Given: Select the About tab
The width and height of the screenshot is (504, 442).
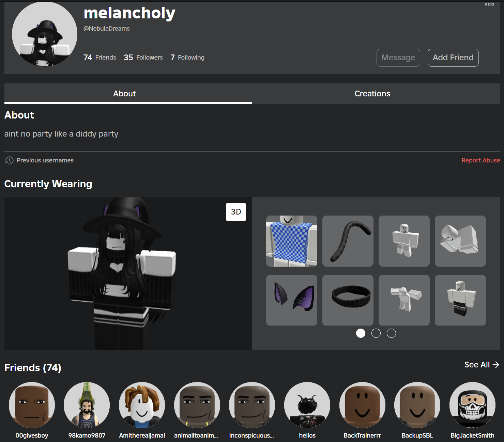Looking at the screenshot, I should [124, 94].
